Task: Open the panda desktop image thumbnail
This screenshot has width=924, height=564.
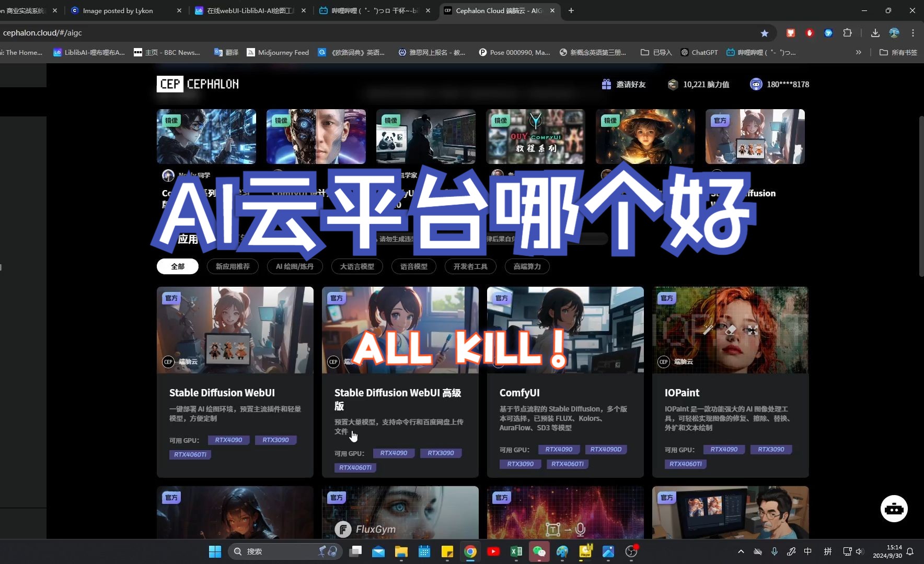Action: pos(426,136)
